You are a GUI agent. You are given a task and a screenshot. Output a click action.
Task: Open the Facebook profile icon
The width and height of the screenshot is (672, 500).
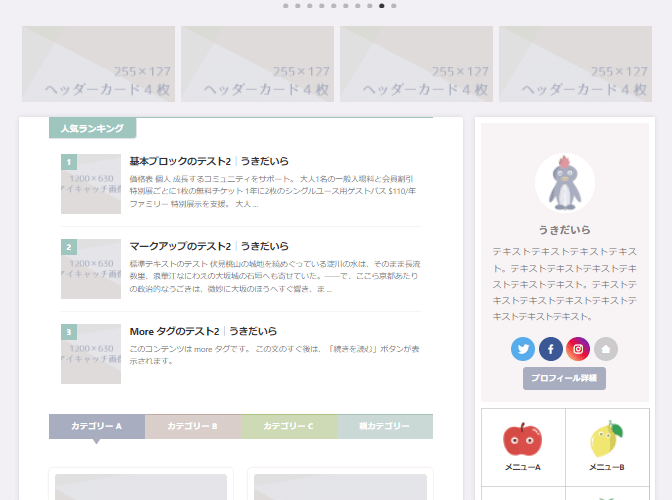[x=551, y=349]
